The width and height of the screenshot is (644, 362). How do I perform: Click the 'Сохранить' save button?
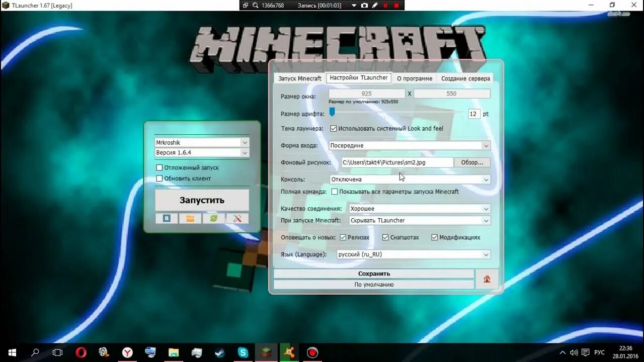(374, 274)
